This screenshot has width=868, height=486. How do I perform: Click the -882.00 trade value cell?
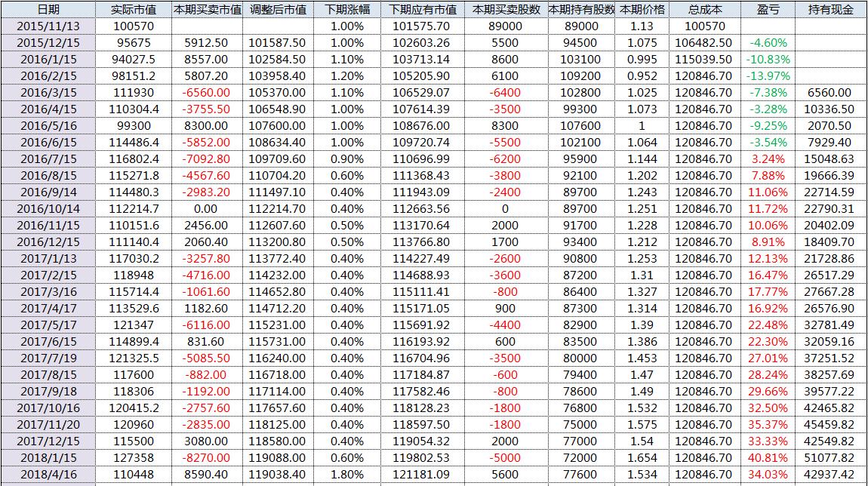207,375
